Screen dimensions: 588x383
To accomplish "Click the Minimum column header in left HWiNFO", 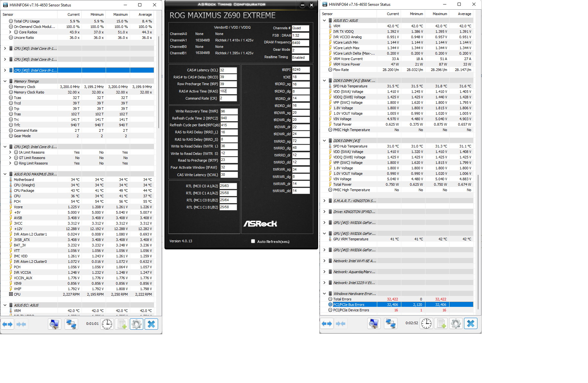I will [94, 14].
